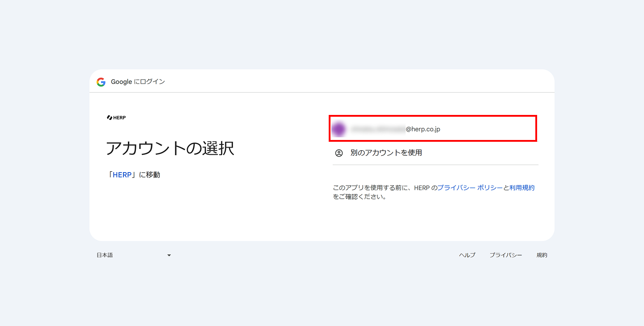Click the HERP wordmark text above heading

[x=119, y=118]
